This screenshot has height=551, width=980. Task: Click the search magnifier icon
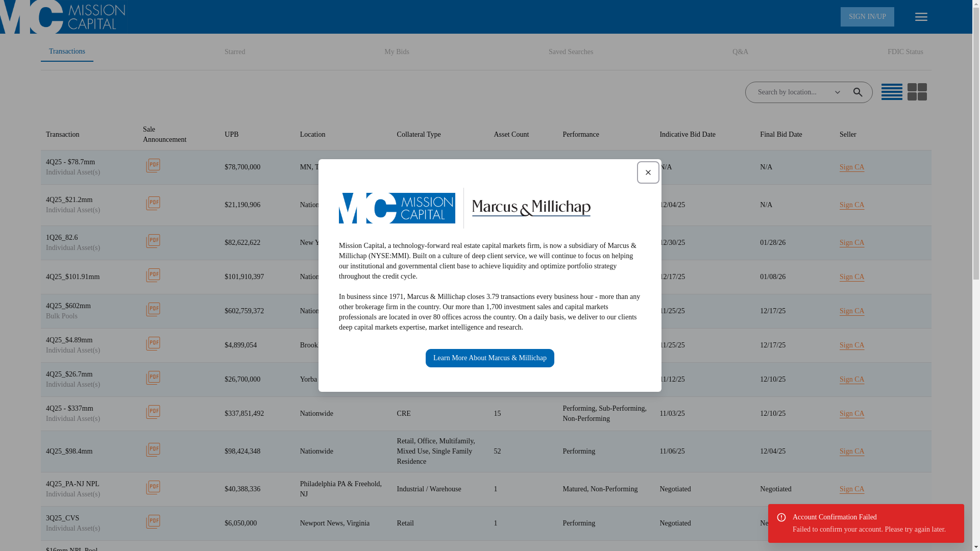click(x=857, y=92)
